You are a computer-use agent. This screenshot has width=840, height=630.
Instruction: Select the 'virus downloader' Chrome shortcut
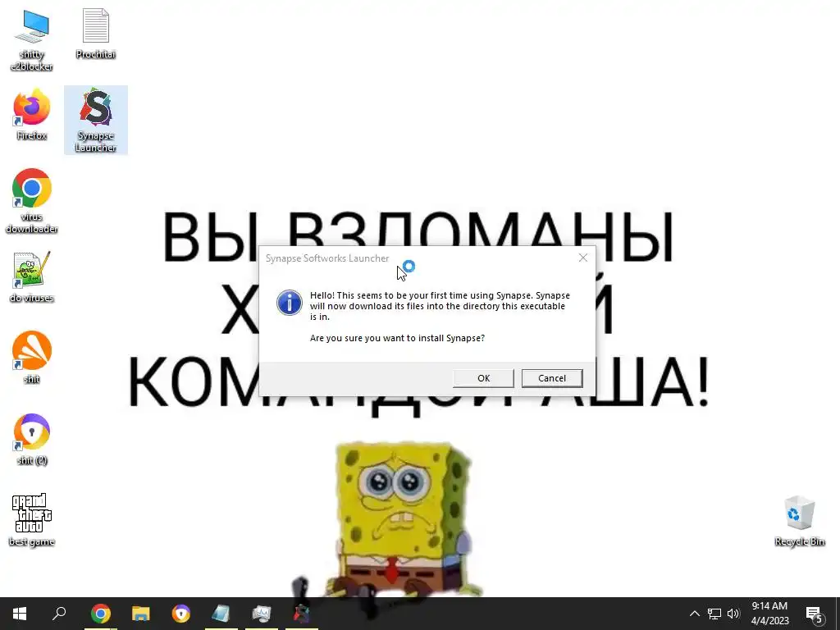(32, 201)
